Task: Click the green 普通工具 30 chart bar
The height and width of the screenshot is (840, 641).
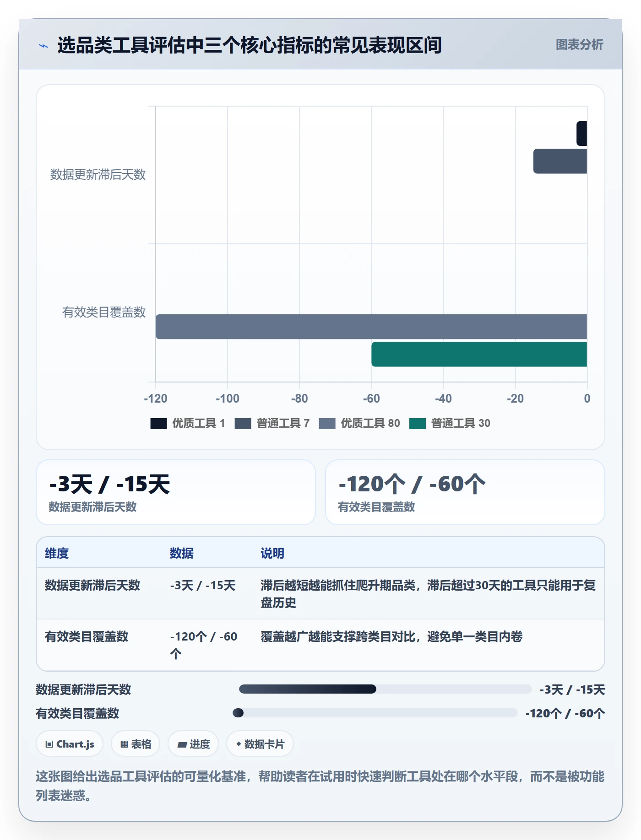Action: pos(479,354)
